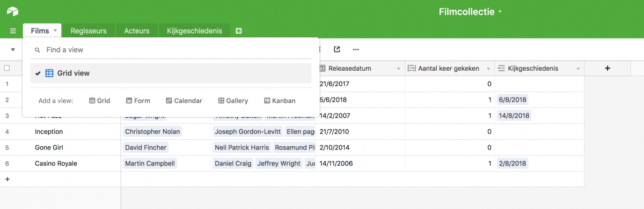644x209 pixels.
Task: Add a Form view
Action: click(138, 101)
